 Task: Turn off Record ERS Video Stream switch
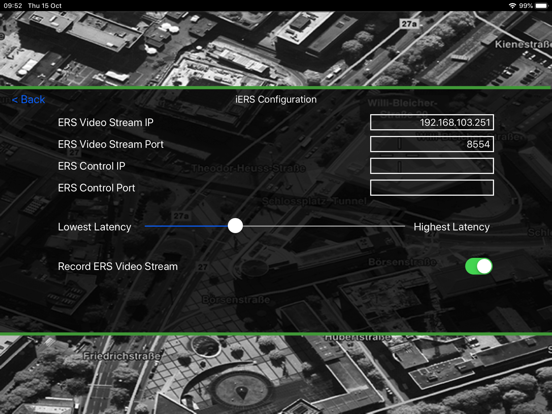[x=479, y=266]
